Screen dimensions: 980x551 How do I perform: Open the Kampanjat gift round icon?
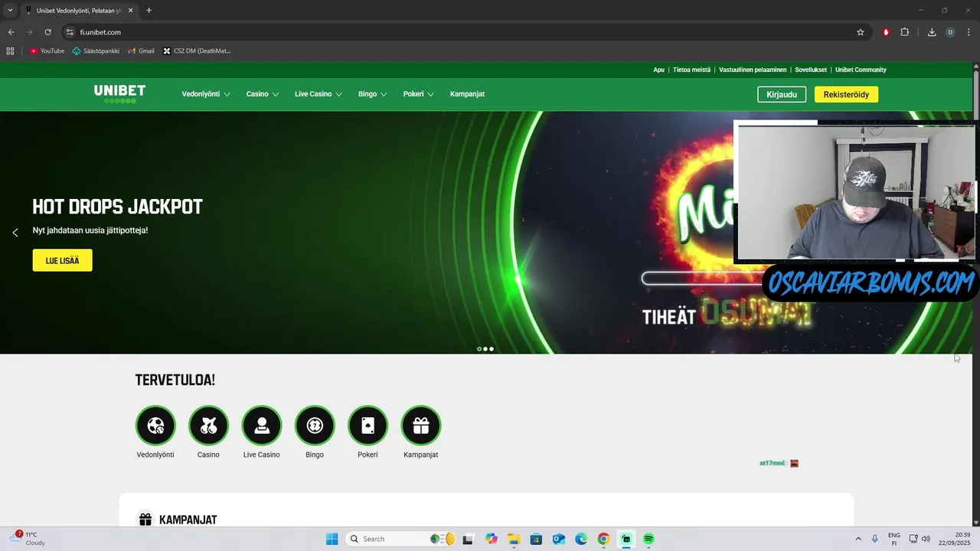pos(421,425)
